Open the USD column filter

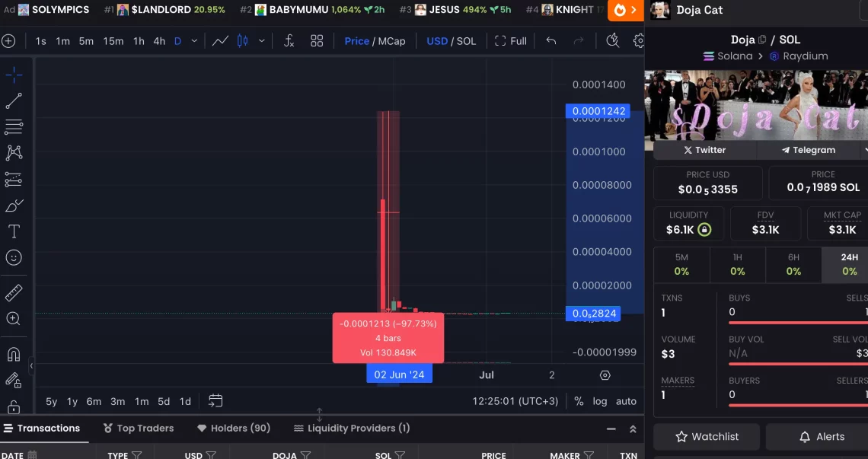(x=211, y=455)
